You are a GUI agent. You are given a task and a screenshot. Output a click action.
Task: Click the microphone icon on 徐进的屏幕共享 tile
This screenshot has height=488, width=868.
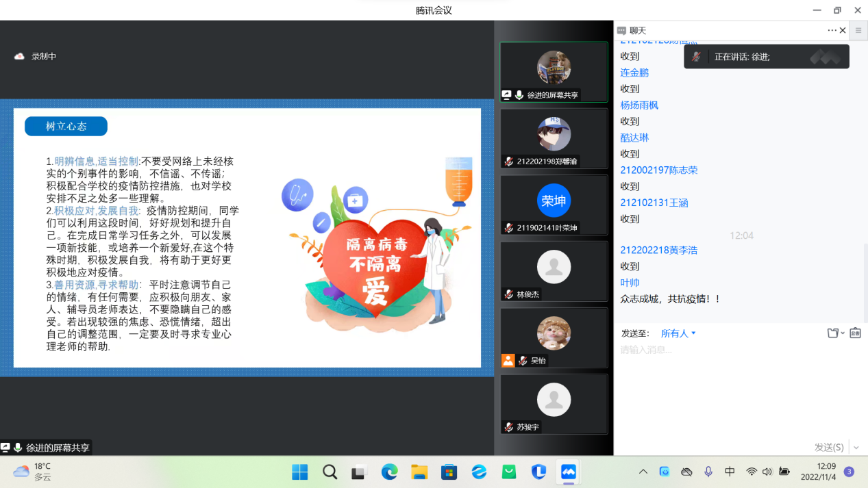[x=519, y=96]
